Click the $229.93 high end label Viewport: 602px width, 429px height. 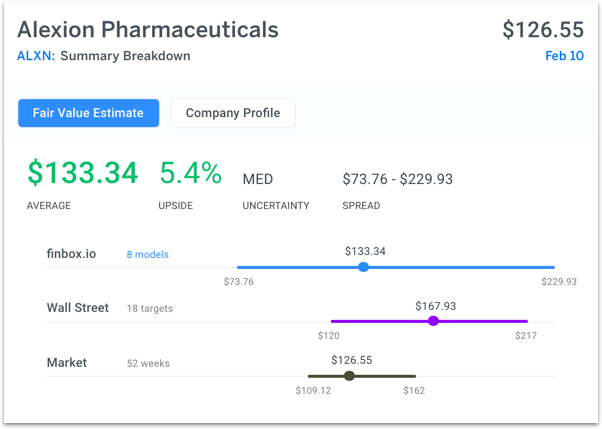pyautogui.click(x=559, y=282)
